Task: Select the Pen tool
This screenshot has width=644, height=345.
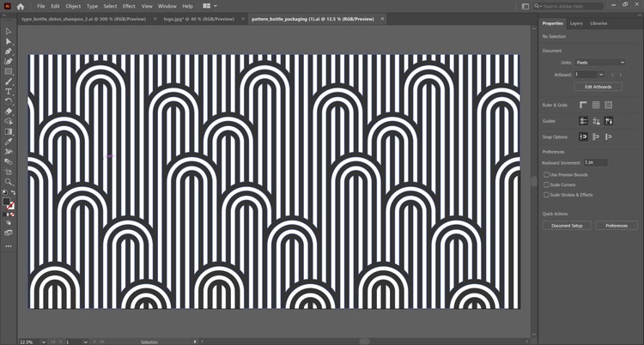Action: tap(9, 51)
